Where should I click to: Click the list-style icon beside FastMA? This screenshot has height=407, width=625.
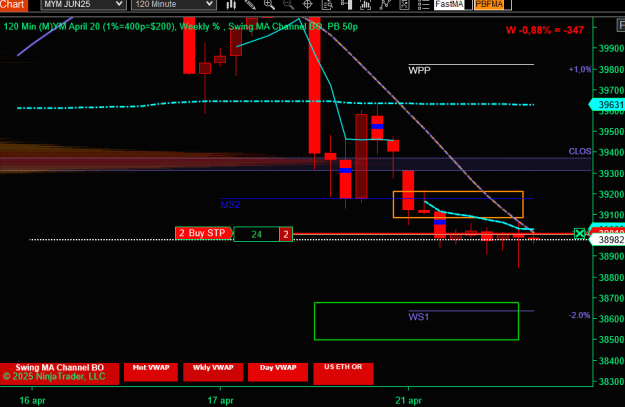pos(423,4)
